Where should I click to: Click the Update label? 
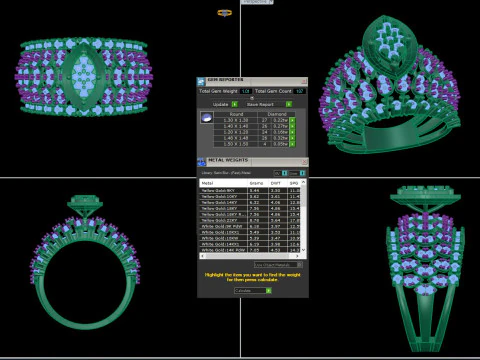click(x=221, y=104)
